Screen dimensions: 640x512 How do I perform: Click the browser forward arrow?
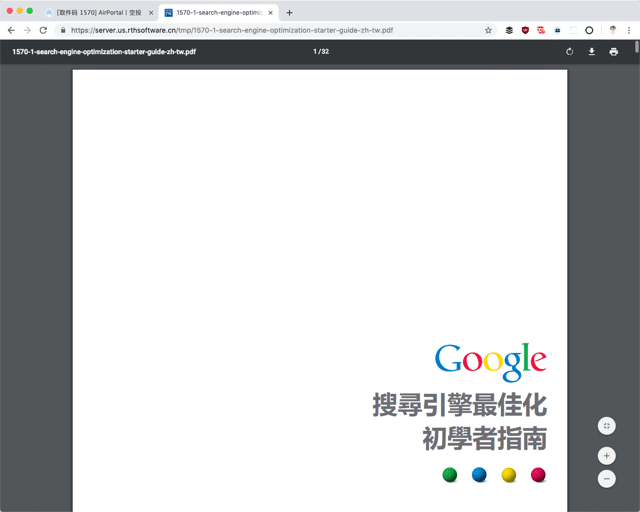click(27, 30)
